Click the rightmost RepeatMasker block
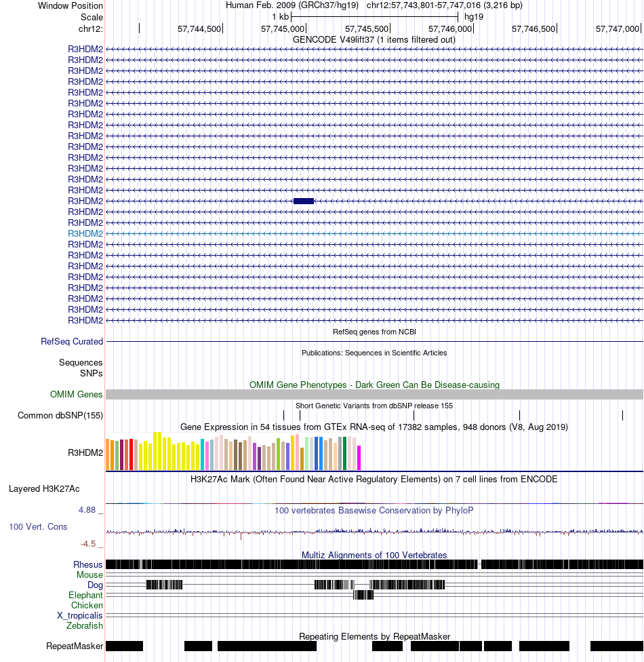Viewport: 644px width, 662px height. pyautogui.click(x=617, y=646)
